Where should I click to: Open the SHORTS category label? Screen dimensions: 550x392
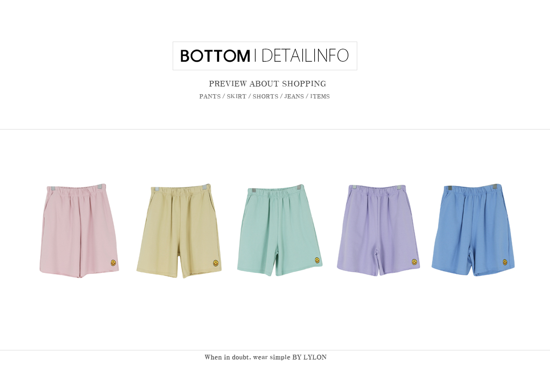pyautogui.click(x=265, y=97)
